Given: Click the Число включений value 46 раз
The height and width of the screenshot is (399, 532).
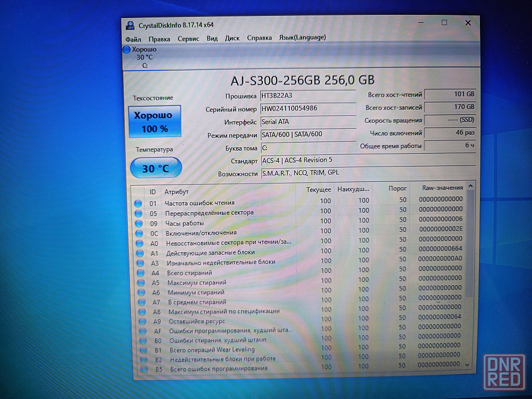Looking at the screenshot, I should [450, 132].
